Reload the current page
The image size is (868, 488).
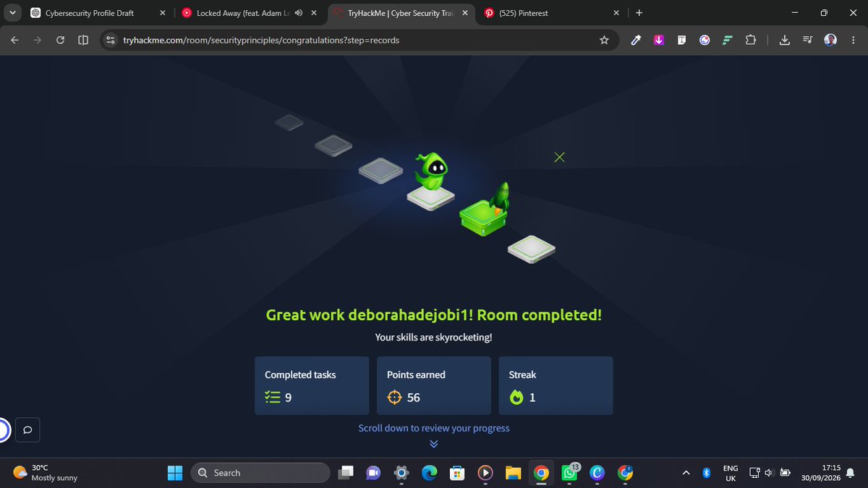click(x=60, y=40)
